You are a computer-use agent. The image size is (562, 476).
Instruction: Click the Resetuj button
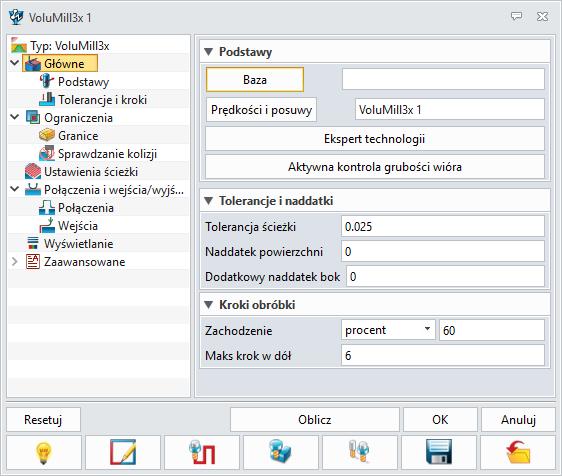click(43, 419)
